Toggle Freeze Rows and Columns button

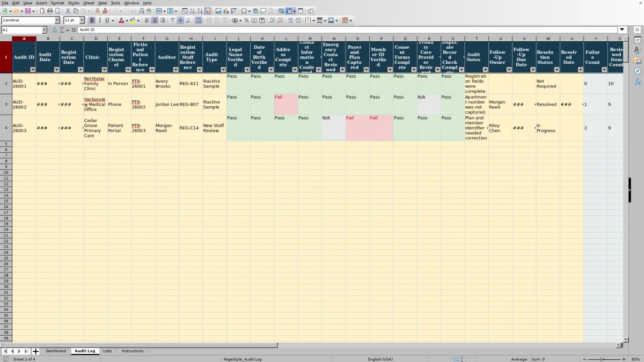click(288, 11)
